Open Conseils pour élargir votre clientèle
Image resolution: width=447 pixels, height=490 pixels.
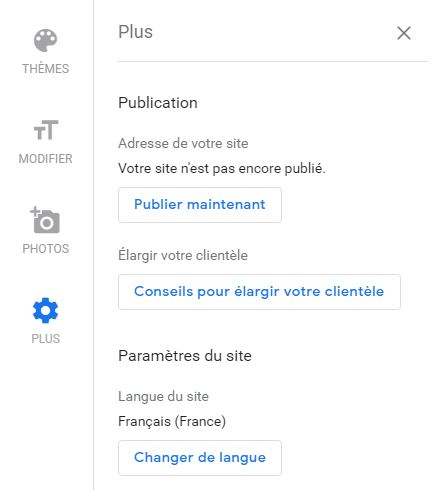tap(259, 292)
